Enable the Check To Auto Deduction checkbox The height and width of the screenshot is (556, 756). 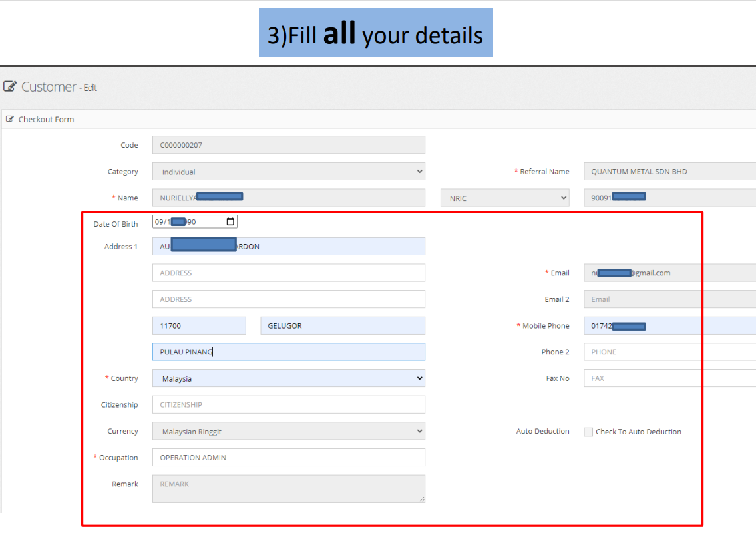[x=588, y=432]
